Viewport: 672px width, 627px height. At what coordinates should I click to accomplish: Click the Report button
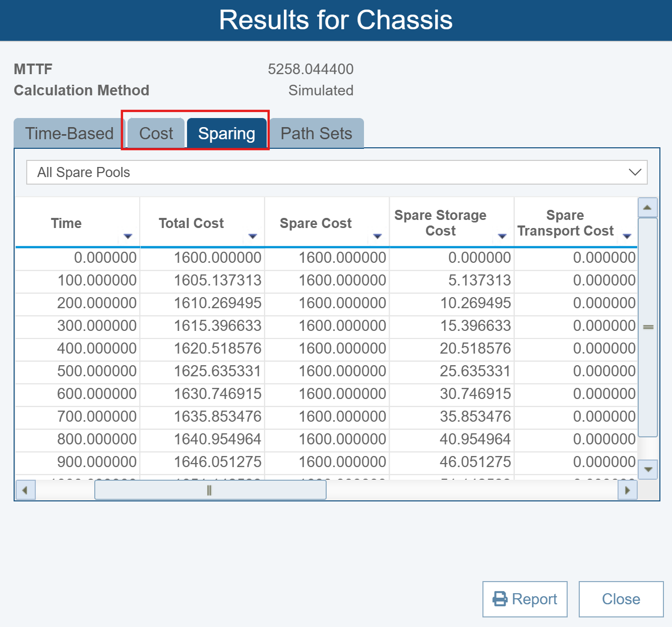point(525,599)
